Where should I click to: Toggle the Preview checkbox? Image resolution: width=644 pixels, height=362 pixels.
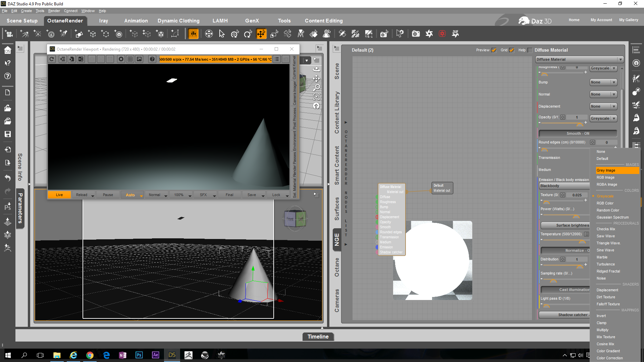tap(494, 50)
